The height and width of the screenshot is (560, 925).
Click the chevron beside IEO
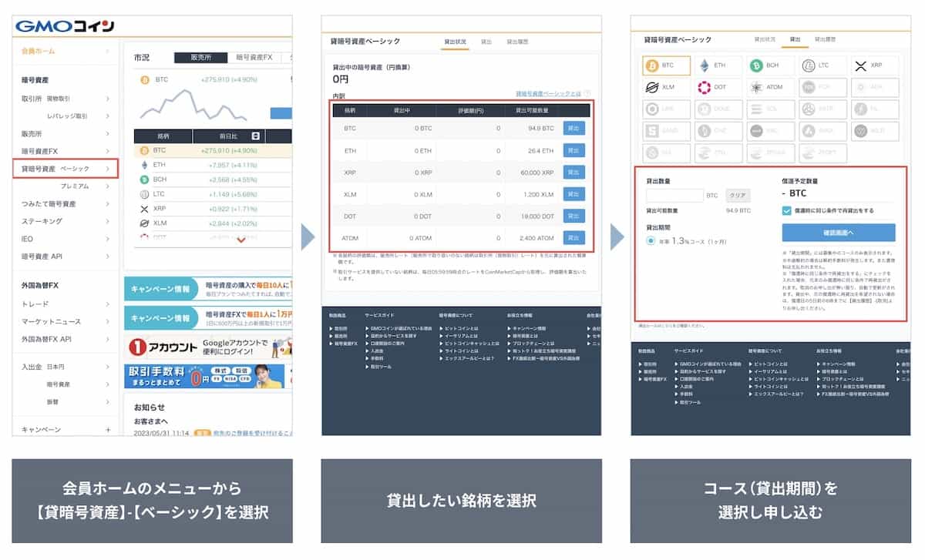pyautogui.click(x=108, y=239)
